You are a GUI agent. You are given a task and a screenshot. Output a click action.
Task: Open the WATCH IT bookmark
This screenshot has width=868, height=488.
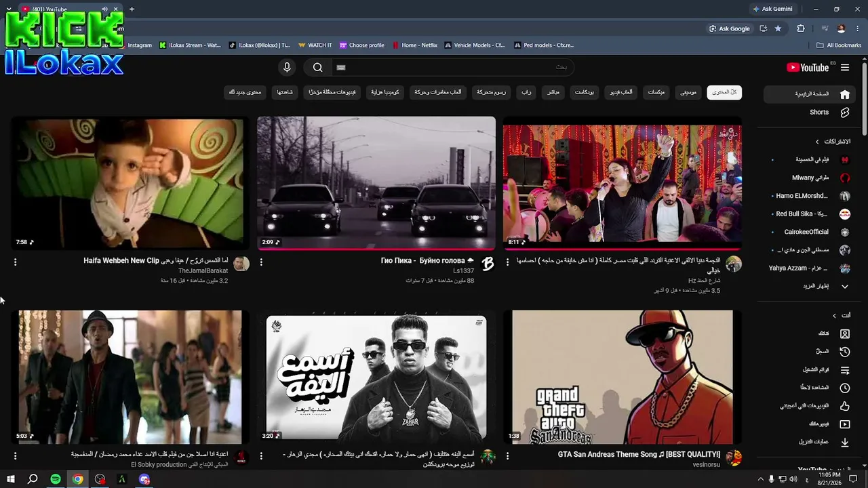click(315, 45)
